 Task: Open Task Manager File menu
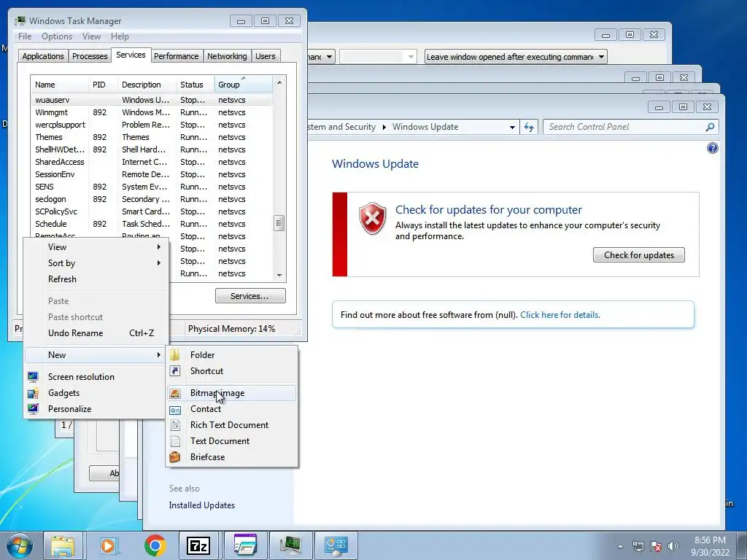[25, 36]
